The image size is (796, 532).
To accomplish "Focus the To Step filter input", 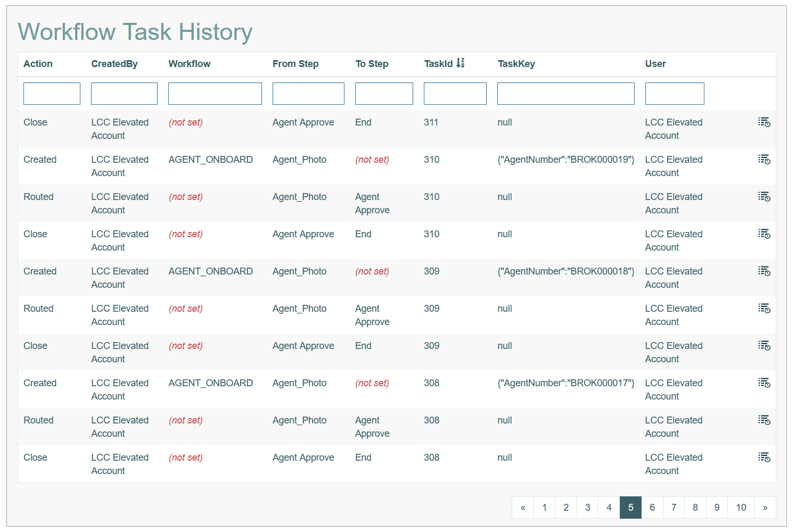I will tap(384, 94).
